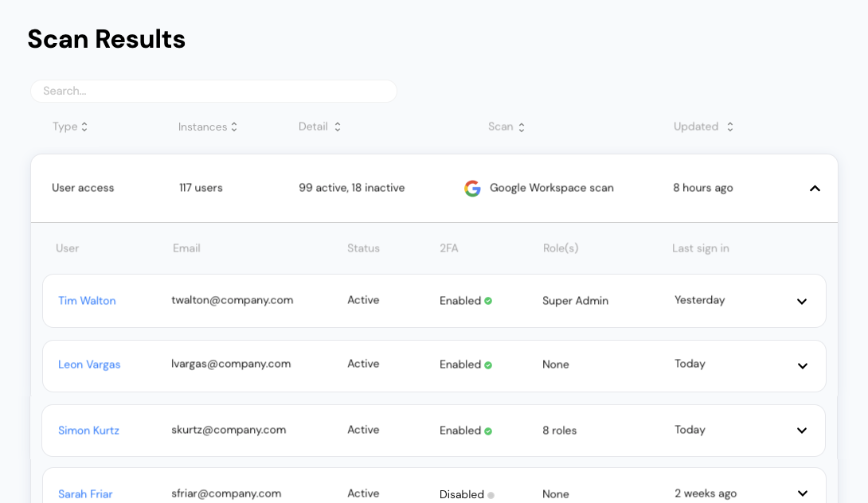
Task: Open Simon Kurtz user link
Action: coord(88,430)
